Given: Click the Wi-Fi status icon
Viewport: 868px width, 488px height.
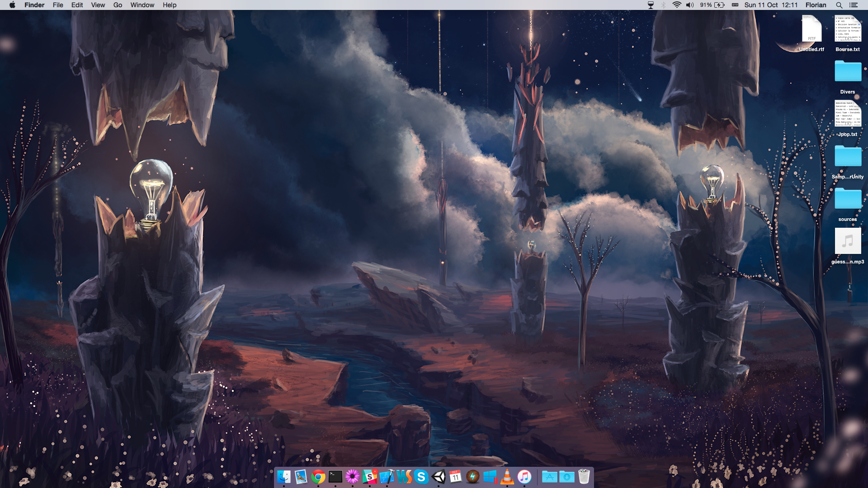Looking at the screenshot, I should (677, 5).
